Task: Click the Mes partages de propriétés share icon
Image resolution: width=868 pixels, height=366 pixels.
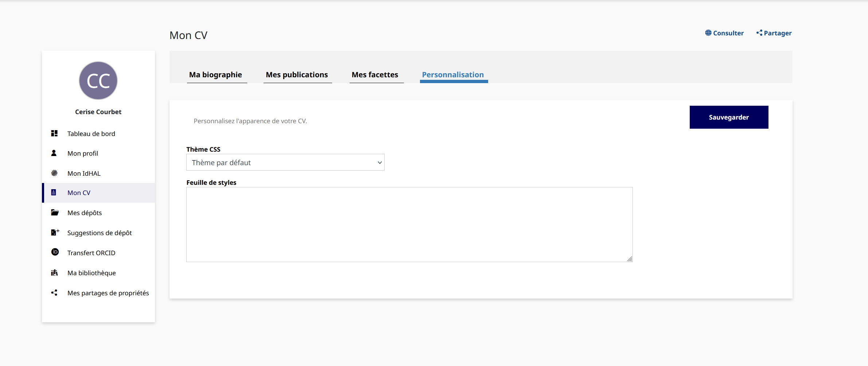Action: 54,293
